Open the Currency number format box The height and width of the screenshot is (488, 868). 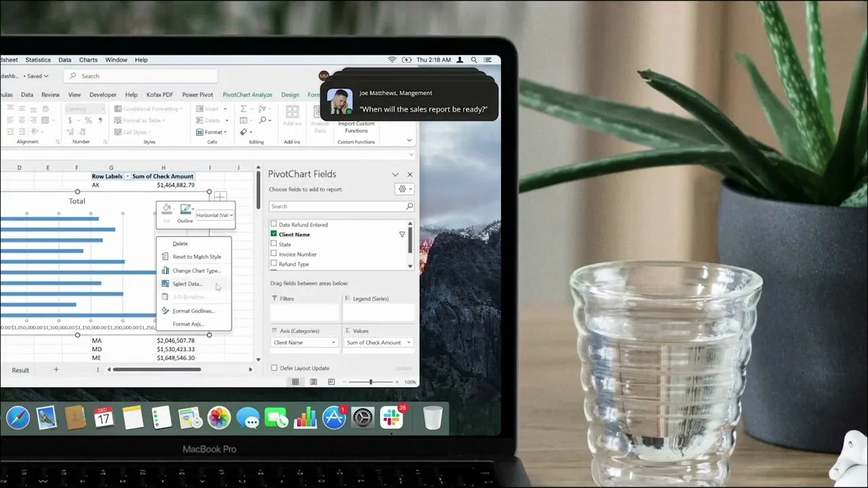pyautogui.click(x=85, y=108)
